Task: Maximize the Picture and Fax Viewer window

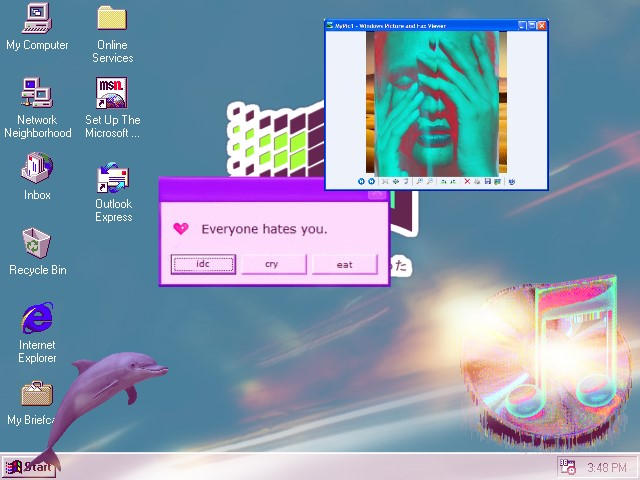Action: coord(532,26)
